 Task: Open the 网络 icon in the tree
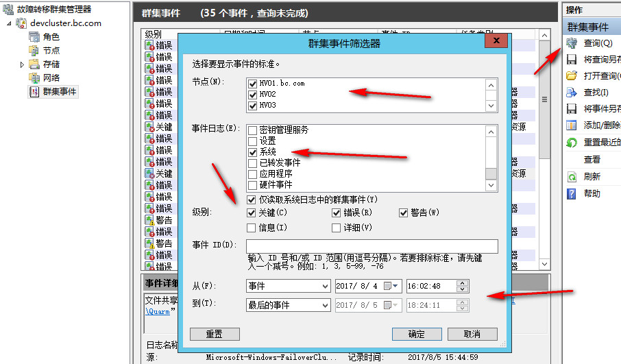point(34,77)
